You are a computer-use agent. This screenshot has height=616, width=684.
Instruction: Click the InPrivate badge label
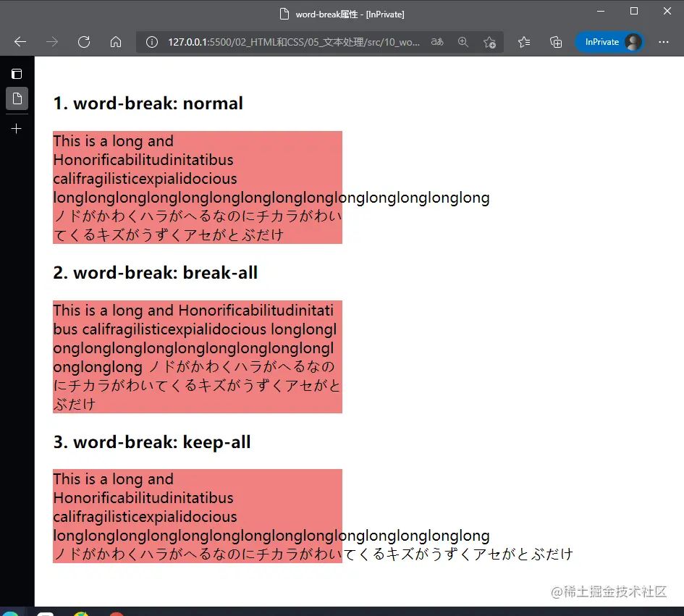coord(601,42)
